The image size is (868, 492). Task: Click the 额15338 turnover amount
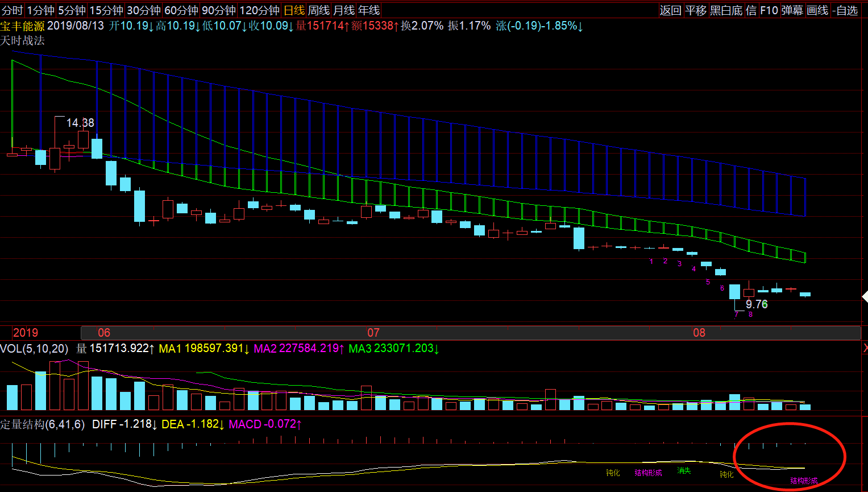(375, 26)
